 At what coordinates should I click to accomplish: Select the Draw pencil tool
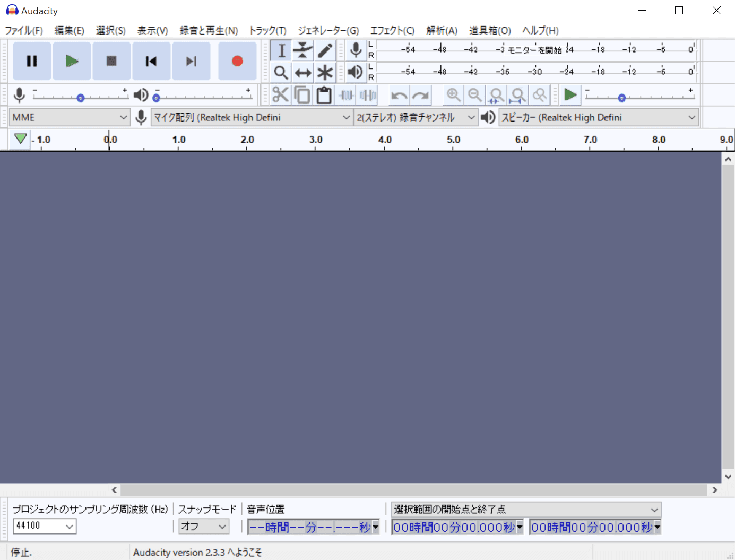(325, 50)
